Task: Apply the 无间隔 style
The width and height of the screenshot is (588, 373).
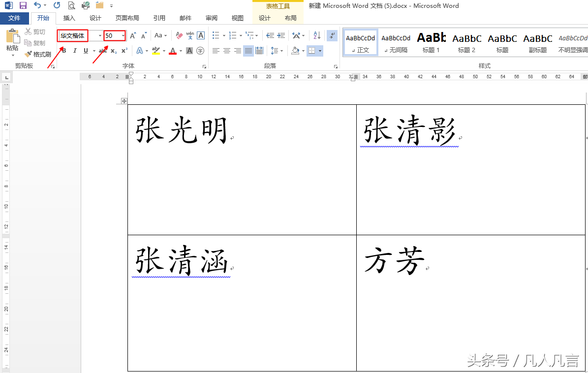Action: 396,42
